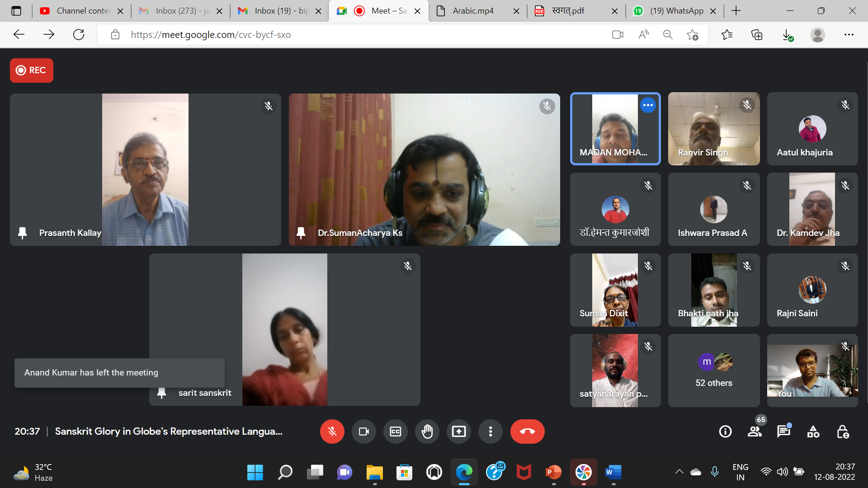
Task: Click the raise hand icon
Action: pos(427,432)
